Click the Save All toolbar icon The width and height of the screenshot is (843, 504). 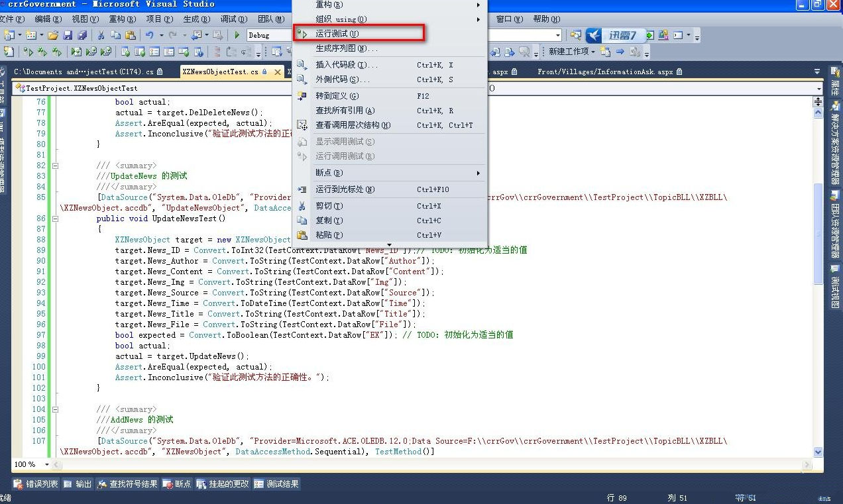tap(82, 35)
